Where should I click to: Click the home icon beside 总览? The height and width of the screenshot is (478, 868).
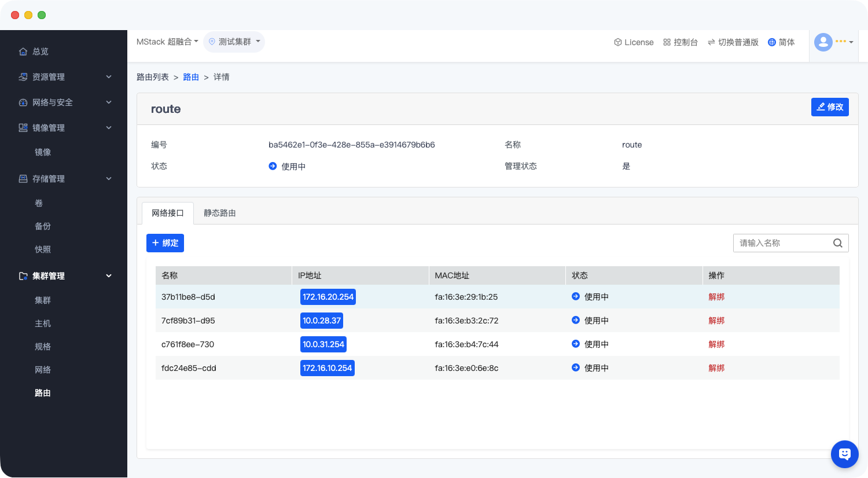pyautogui.click(x=23, y=52)
